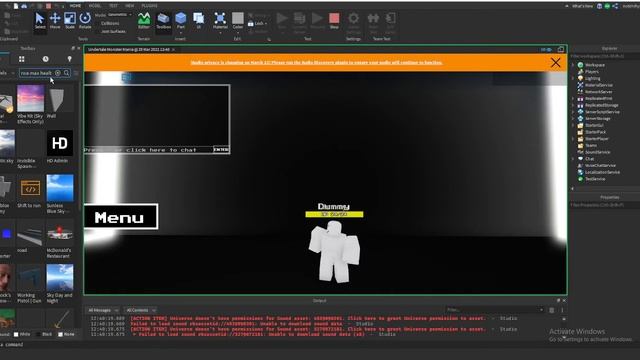Open the Material picker
This screenshot has height=360, width=640.
[220, 20]
